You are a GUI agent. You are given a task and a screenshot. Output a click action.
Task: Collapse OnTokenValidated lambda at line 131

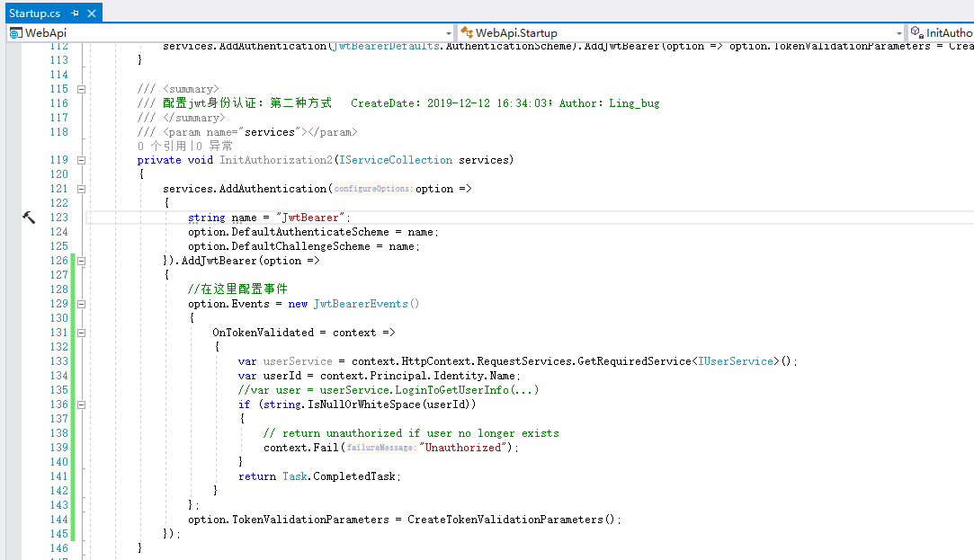click(81, 333)
